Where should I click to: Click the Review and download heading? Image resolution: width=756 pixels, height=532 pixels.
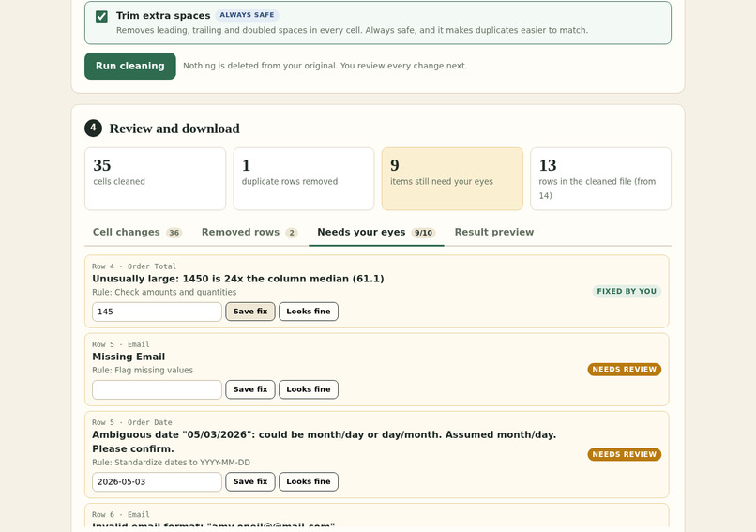174,129
